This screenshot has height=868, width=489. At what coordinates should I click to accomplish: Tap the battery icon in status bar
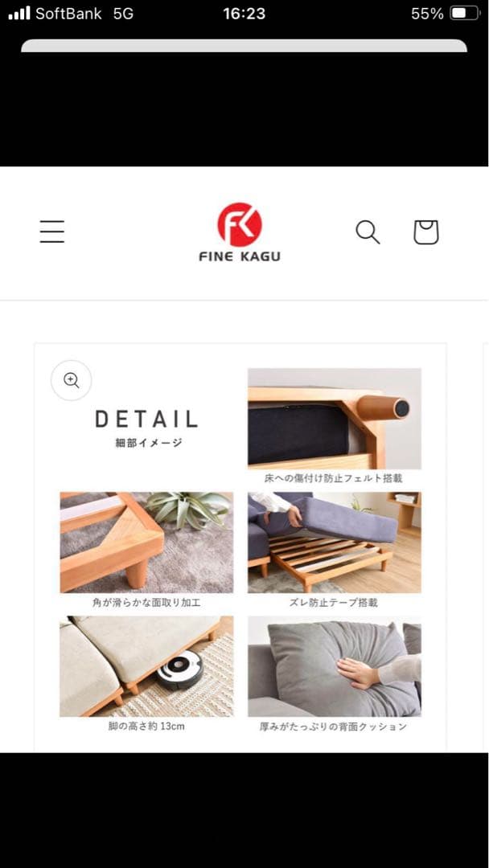(x=464, y=14)
